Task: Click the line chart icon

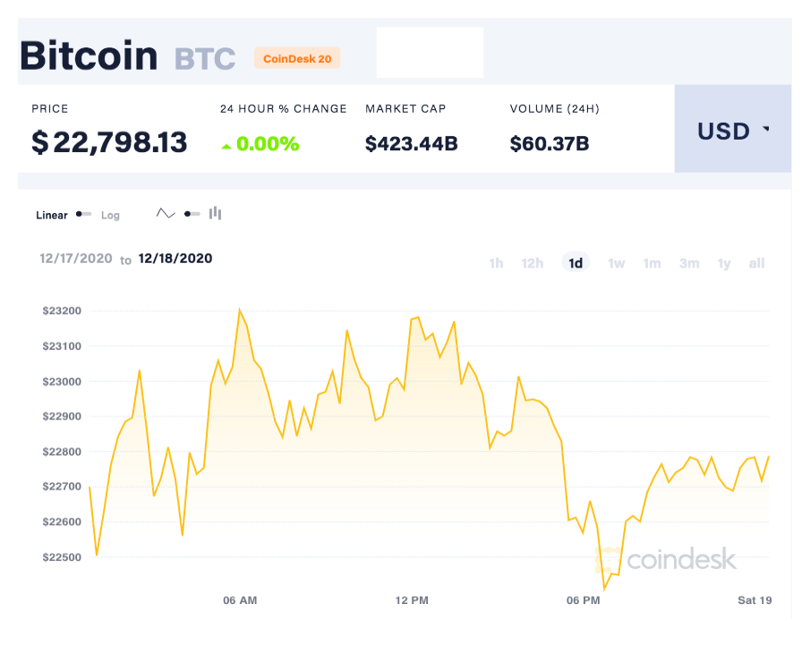Action: pyautogui.click(x=166, y=214)
